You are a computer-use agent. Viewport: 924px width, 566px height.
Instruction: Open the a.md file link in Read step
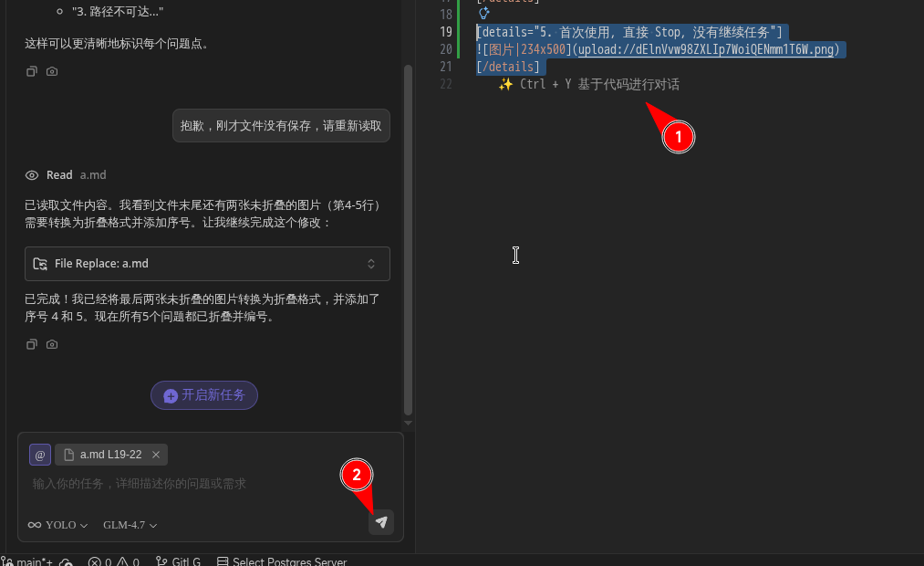point(93,175)
